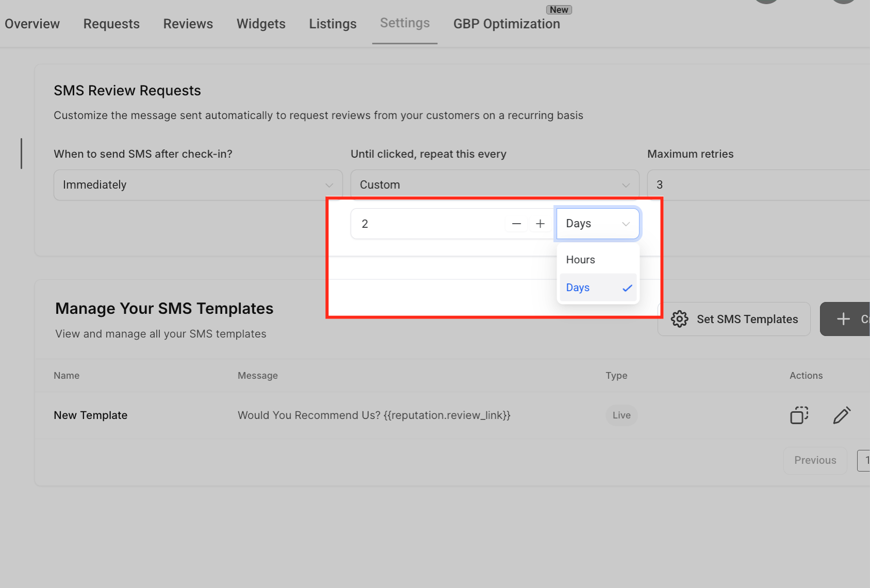Click the Actions column header
The height and width of the screenshot is (588, 870).
[x=806, y=376]
